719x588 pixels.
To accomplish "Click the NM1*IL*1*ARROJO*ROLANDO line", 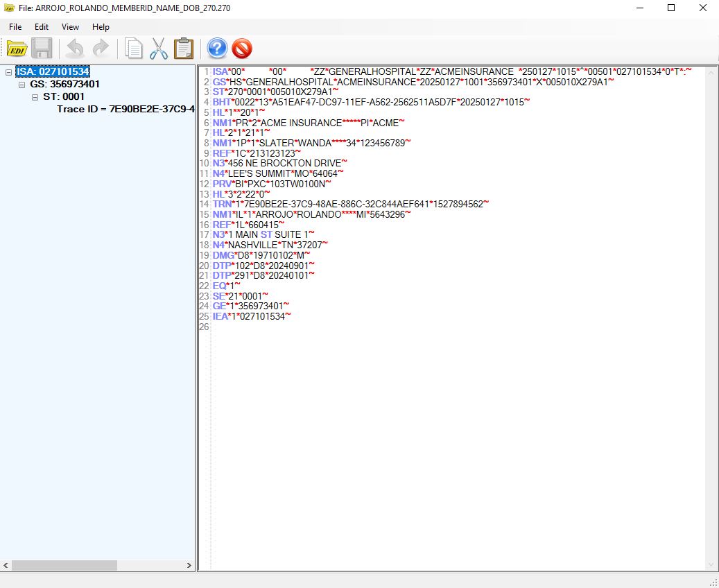I will [311, 214].
